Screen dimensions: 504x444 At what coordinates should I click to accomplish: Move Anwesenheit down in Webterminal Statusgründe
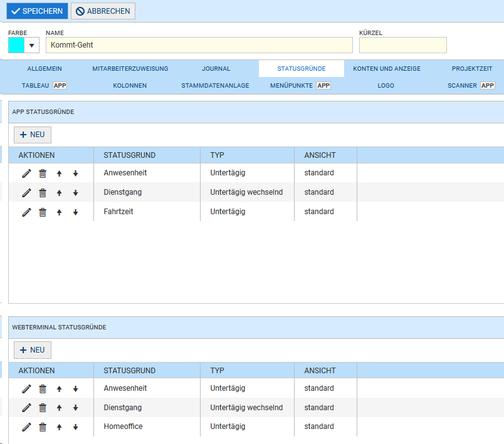click(x=75, y=389)
